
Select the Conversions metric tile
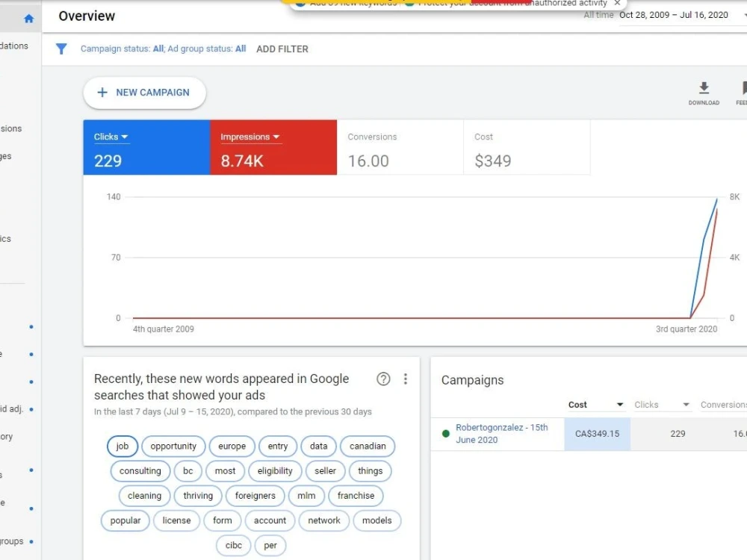click(400, 148)
